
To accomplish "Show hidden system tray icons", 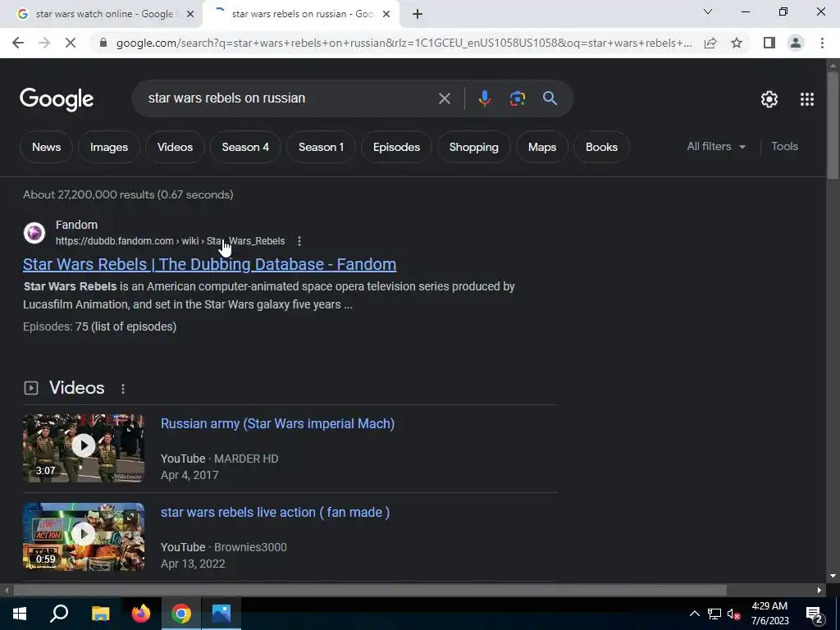I will coord(694,614).
